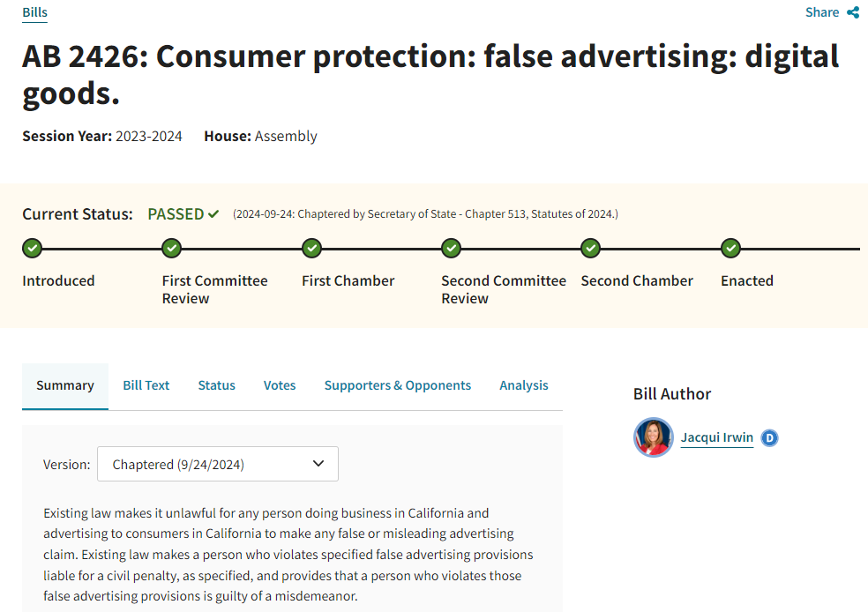Click the First Chamber checkmark icon
868x612 pixels.
(311, 249)
